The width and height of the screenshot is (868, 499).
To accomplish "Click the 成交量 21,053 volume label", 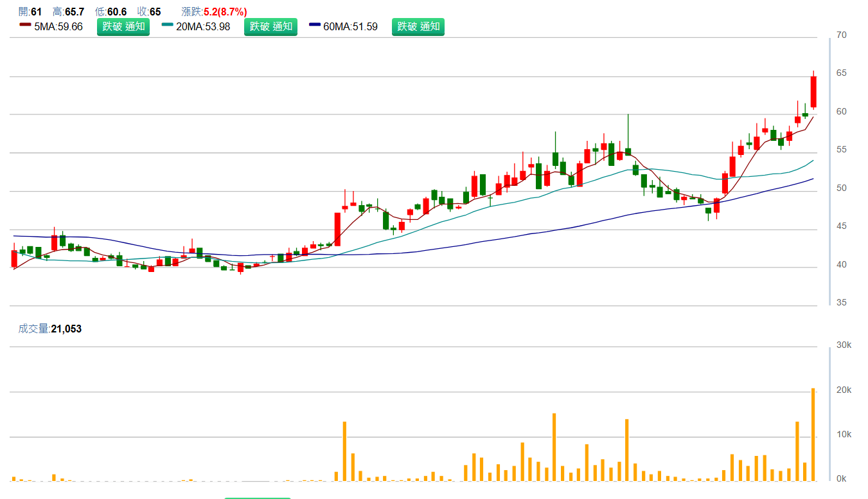I will 49,329.
